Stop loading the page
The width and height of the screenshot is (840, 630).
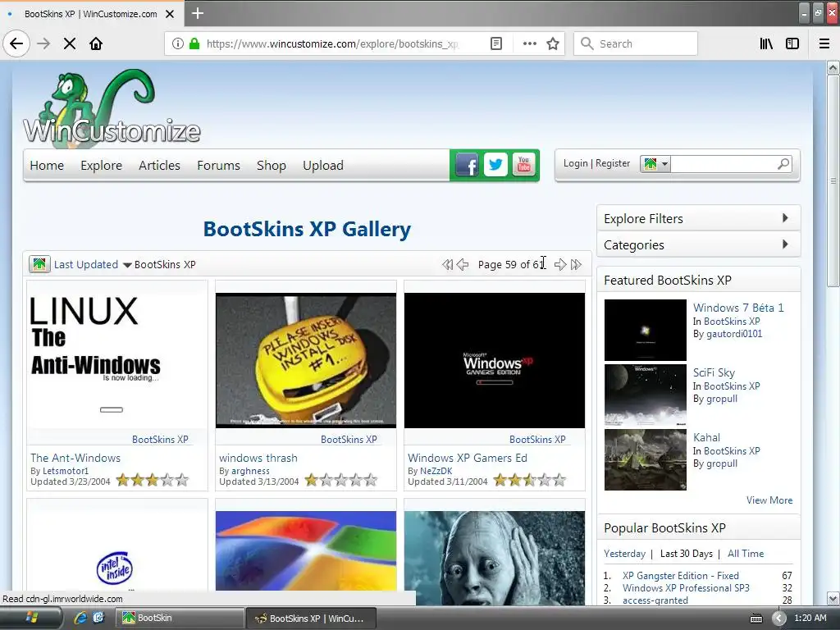70,43
